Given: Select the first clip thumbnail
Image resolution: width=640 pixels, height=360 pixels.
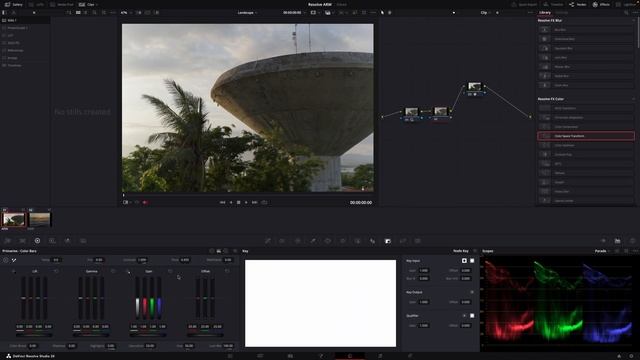Looking at the screenshot, I should pyautogui.click(x=13, y=220).
